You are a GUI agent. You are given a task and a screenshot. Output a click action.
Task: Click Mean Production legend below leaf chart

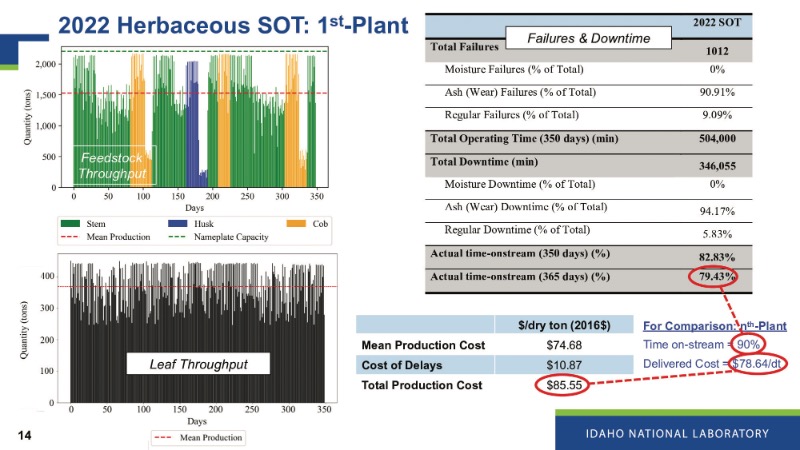198,437
